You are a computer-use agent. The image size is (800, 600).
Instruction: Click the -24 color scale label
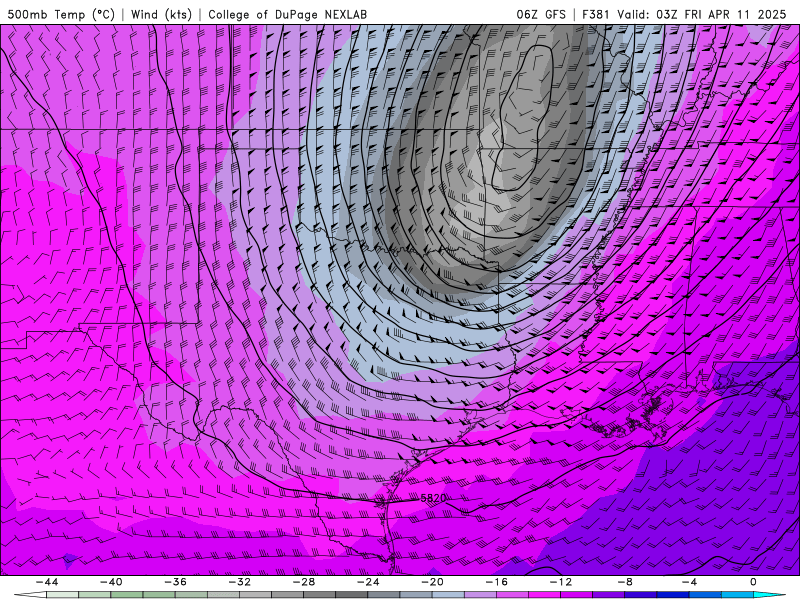point(368,582)
